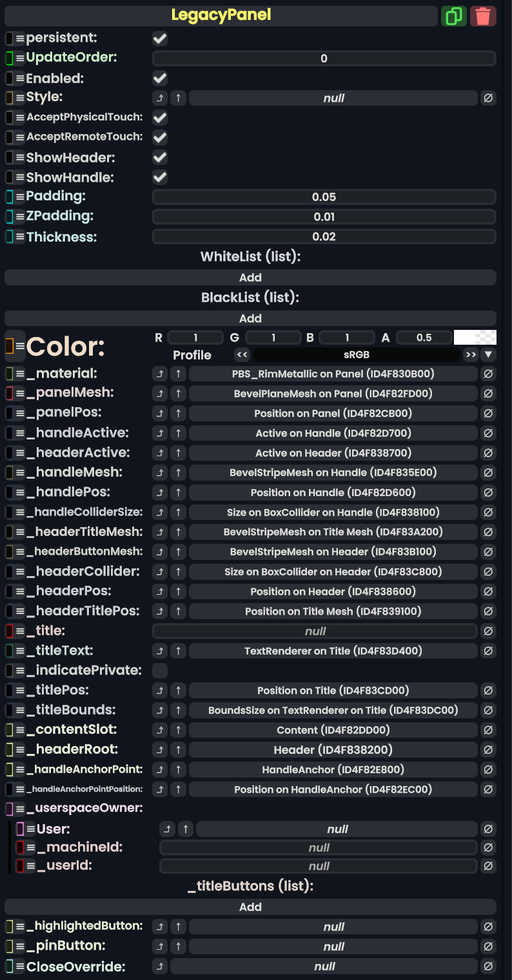The image size is (512, 980).
Task: Click the hierarchy arrow icon beside _contentSlot
Action: pyautogui.click(x=160, y=731)
